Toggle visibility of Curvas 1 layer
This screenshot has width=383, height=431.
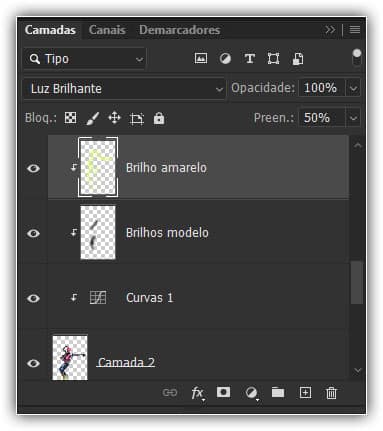(x=33, y=298)
